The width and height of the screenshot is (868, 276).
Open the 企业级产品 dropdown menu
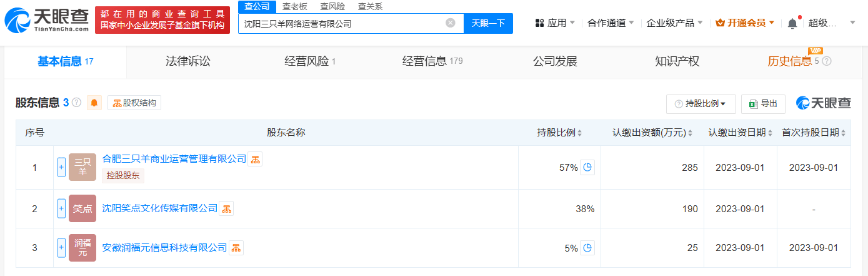[674, 23]
